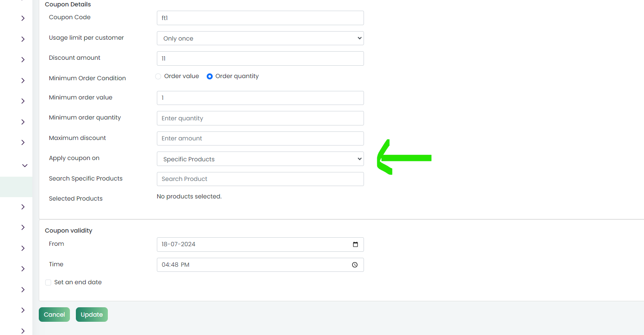Click the Update button

92,315
